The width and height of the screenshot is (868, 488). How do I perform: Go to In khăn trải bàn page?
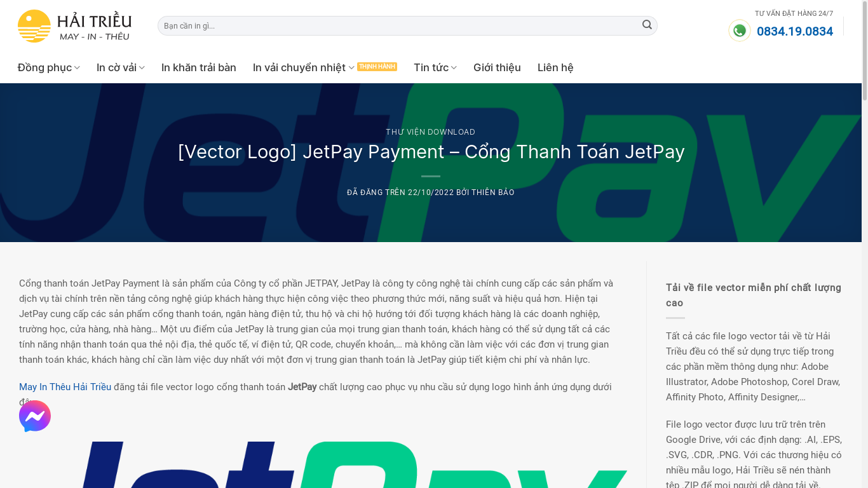pos(199,67)
